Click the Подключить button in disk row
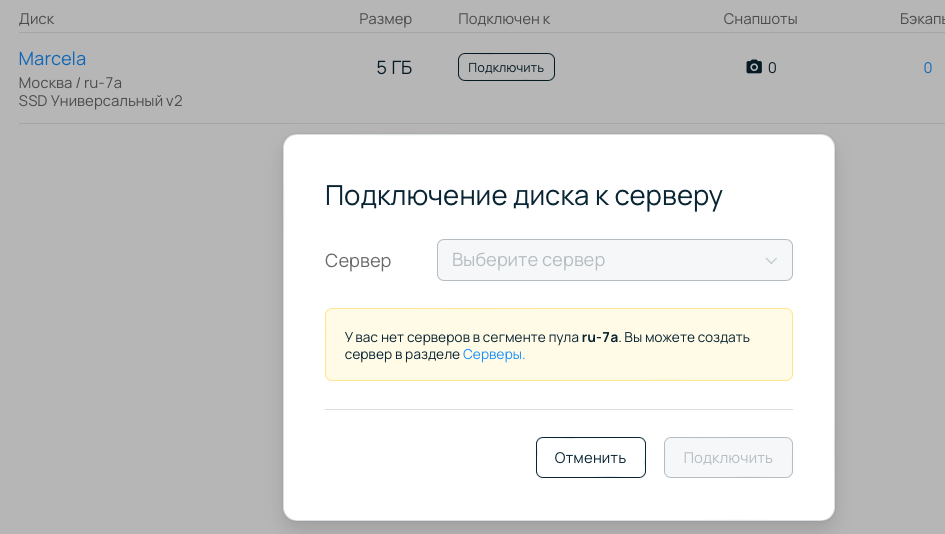This screenshot has height=534, width=945. tap(506, 67)
